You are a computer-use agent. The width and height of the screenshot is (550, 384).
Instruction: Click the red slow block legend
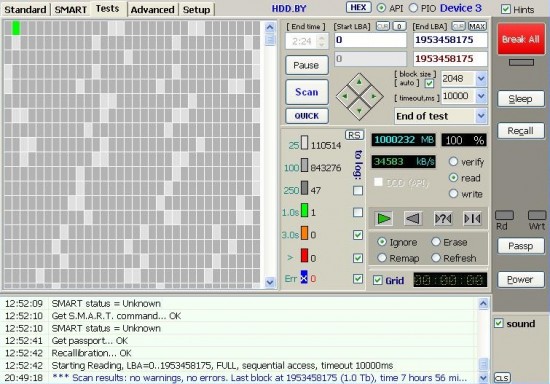304,256
